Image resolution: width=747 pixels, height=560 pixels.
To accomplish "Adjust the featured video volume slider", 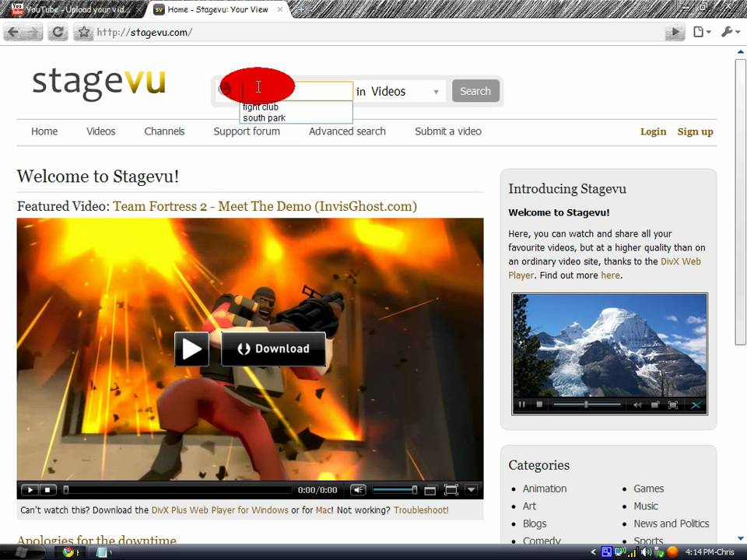I will [395, 489].
